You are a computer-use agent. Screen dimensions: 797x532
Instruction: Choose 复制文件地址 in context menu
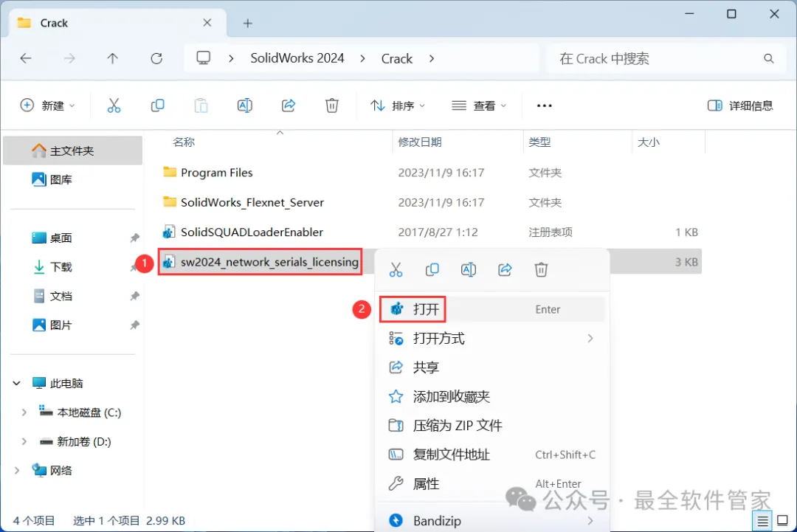(492, 455)
